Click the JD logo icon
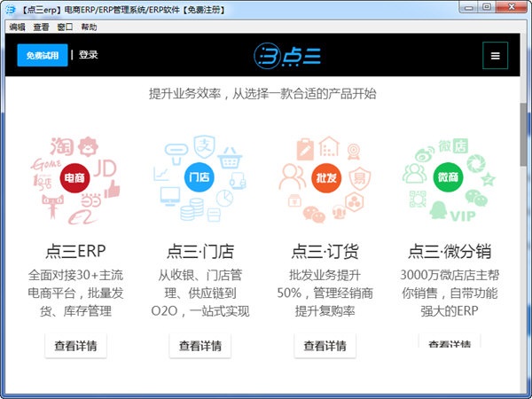The width and height of the screenshot is (532, 399). [105, 168]
